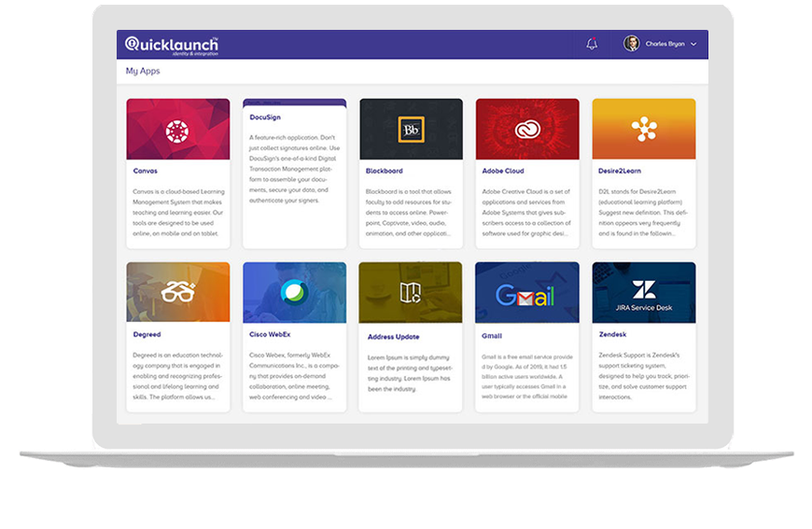Open the Cisco WebEx title link
This screenshot has width=812, height=529.
pyautogui.click(x=270, y=334)
